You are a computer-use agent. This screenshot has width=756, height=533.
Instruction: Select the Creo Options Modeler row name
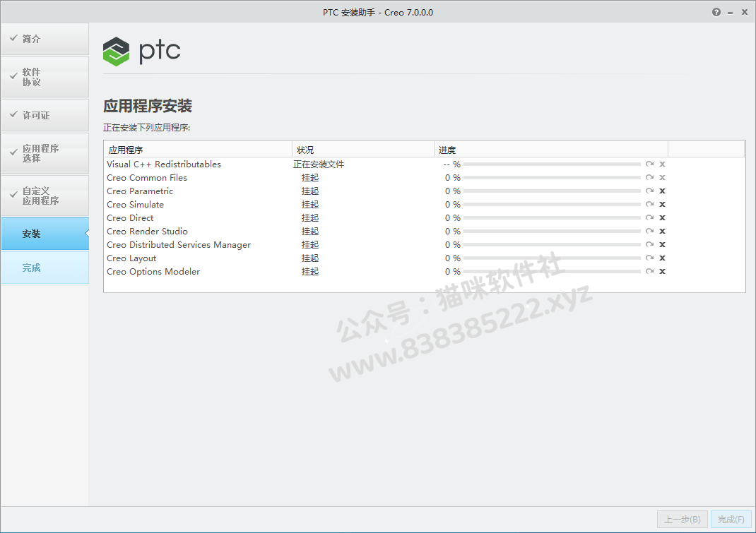click(153, 272)
